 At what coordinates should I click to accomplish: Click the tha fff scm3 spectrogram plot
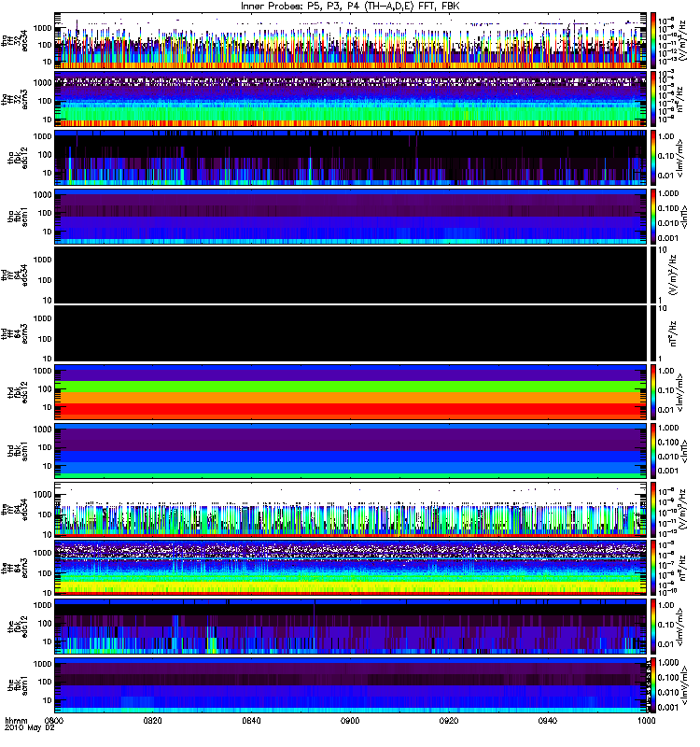pos(350,99)
